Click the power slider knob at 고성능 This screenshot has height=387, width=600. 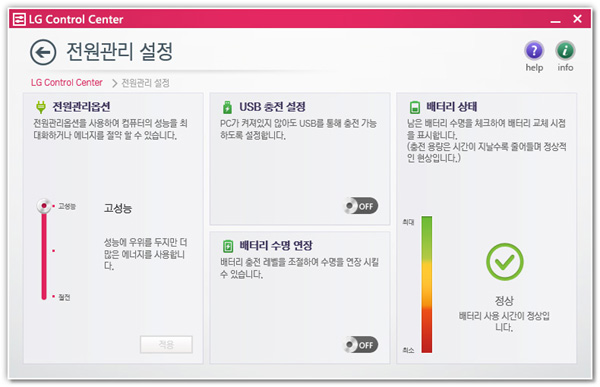pyautogui.click(x=44, y=206)
